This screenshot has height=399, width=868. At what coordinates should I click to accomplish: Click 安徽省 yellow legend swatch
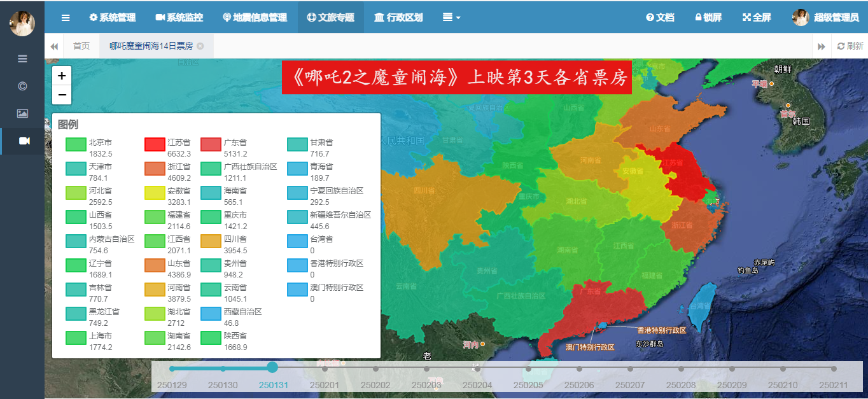tap(155, 193)
